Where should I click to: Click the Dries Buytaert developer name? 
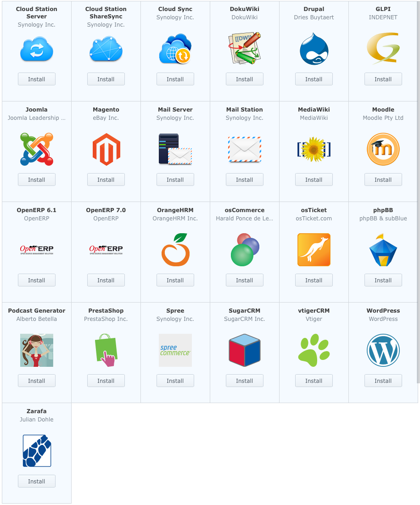click(314, 17)
